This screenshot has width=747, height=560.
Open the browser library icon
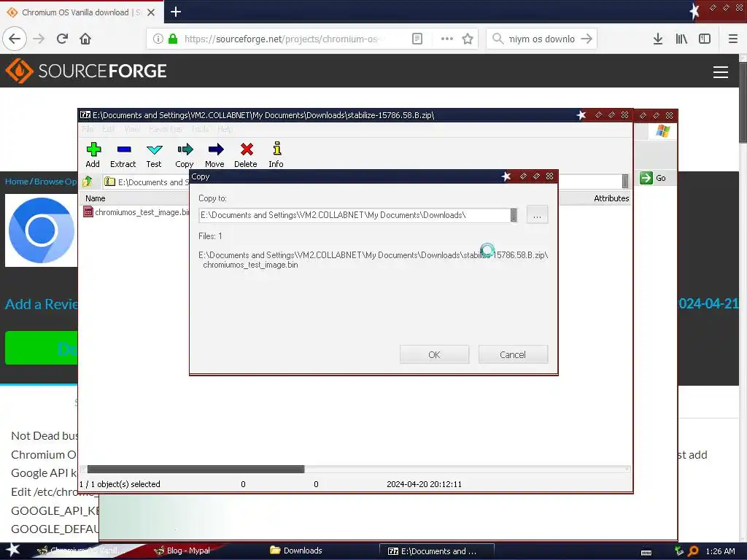(681, 39)
